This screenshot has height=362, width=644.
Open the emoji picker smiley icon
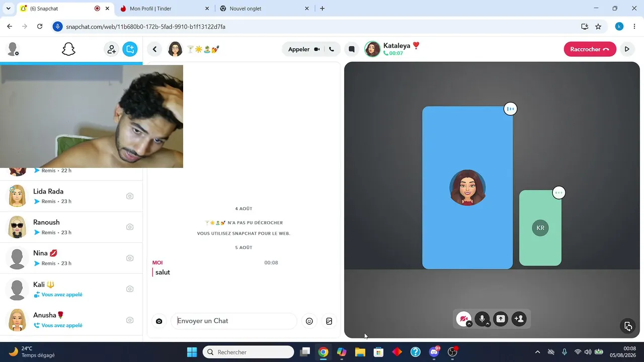pyautogui.click(x=309, y=321)
